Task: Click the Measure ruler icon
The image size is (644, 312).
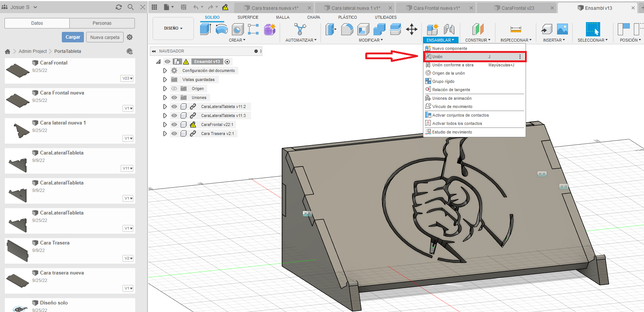Action: pos(516,29)
